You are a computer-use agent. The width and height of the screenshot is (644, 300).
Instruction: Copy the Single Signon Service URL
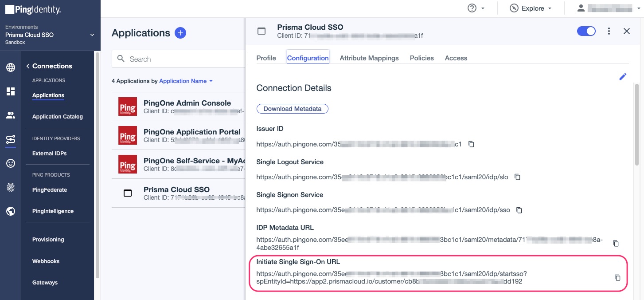519,210
